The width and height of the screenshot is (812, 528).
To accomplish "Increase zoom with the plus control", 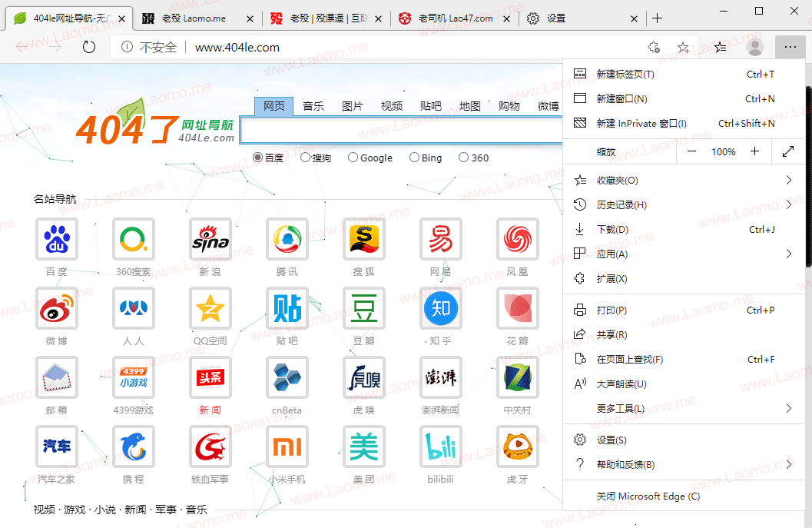I will (x=754, y=151).
